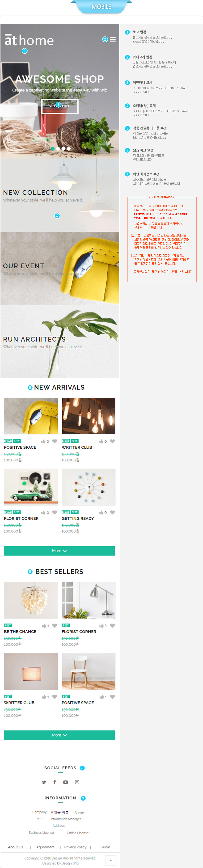Like Be The Chance with the heart icon
This screenshot has width=203, height=868.
click(x=55, y=625)
